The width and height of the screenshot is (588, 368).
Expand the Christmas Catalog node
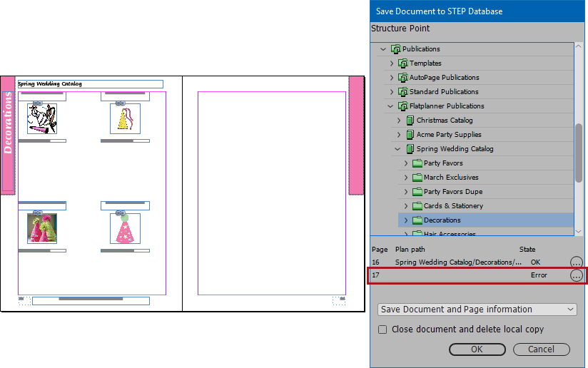[x=399, y=121]
